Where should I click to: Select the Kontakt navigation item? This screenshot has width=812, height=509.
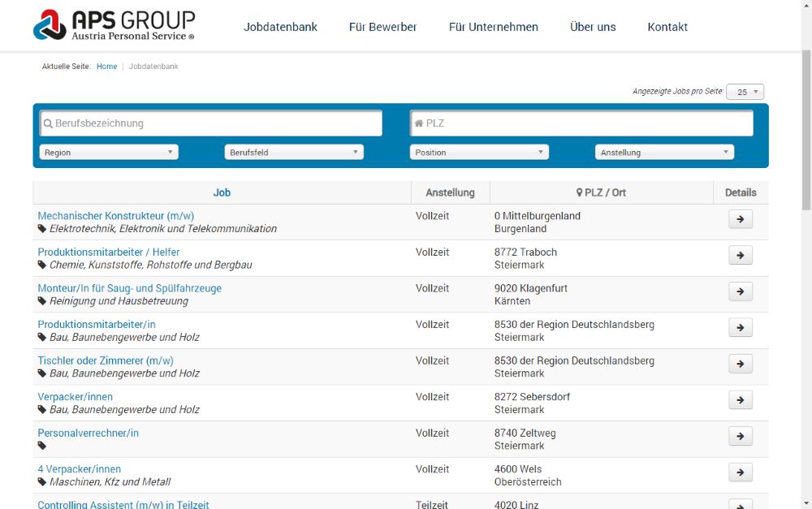(667, 27)
